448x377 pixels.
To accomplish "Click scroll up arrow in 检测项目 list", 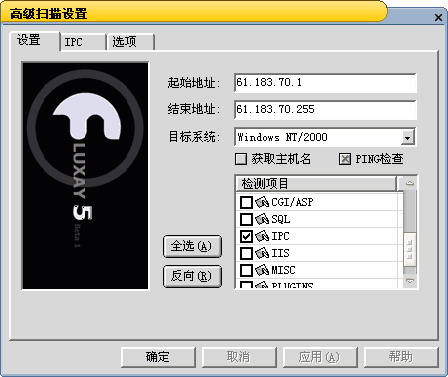I will [x=410, y=183].
